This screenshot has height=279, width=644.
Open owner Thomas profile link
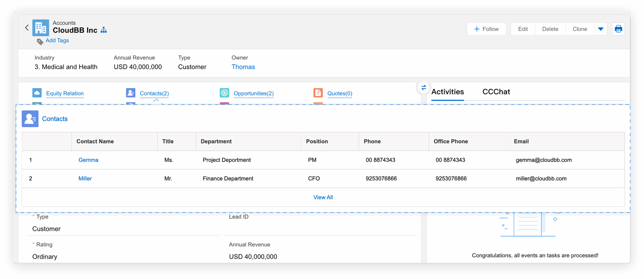(243, 67)
